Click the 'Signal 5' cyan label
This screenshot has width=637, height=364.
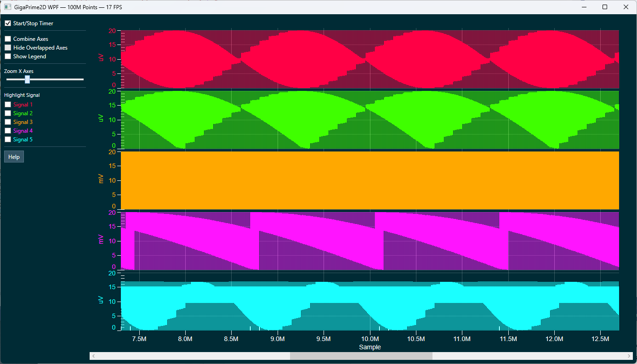[23, 140]
